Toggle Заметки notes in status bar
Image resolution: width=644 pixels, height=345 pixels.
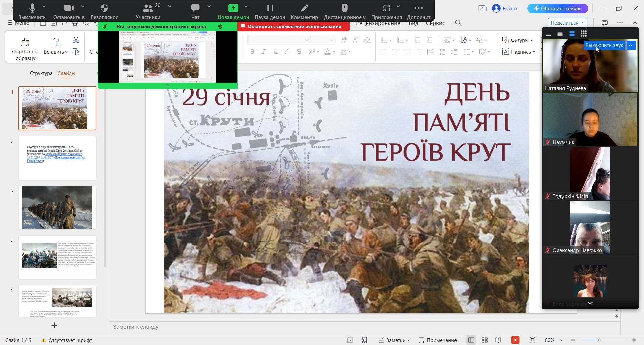point(394,340)
